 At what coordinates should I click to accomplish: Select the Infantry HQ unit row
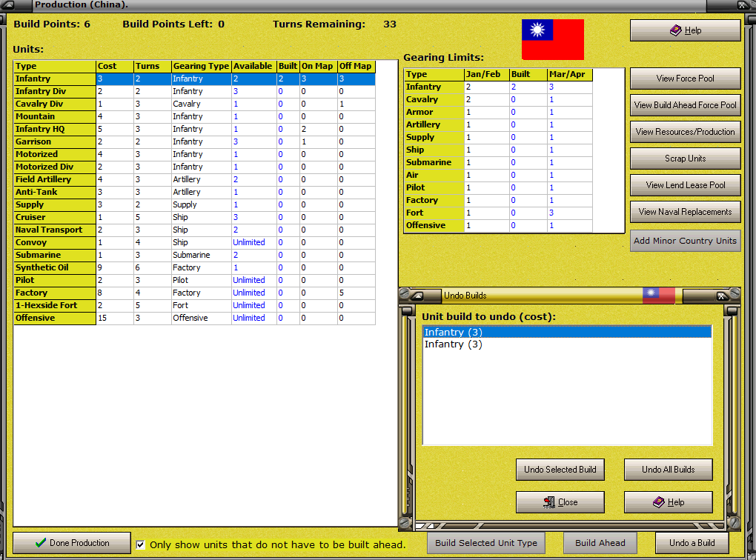(x=195, y=129)
